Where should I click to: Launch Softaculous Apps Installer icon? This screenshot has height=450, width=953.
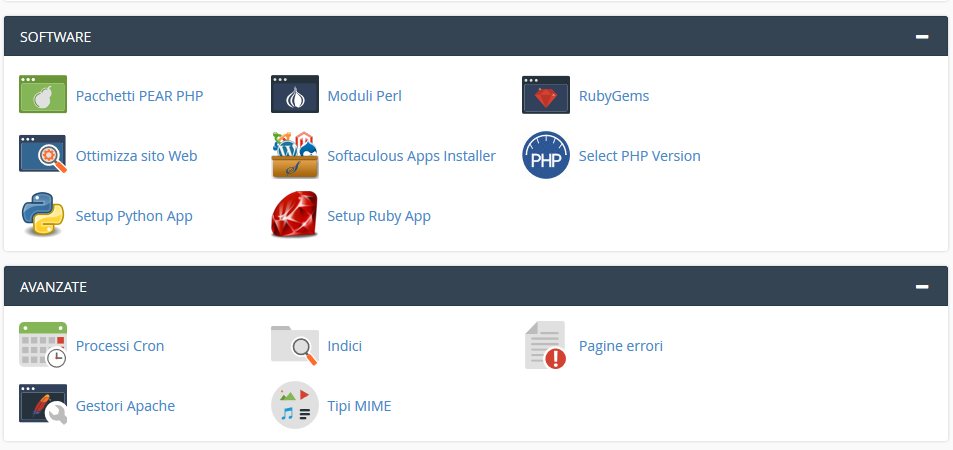pos(295,155)
